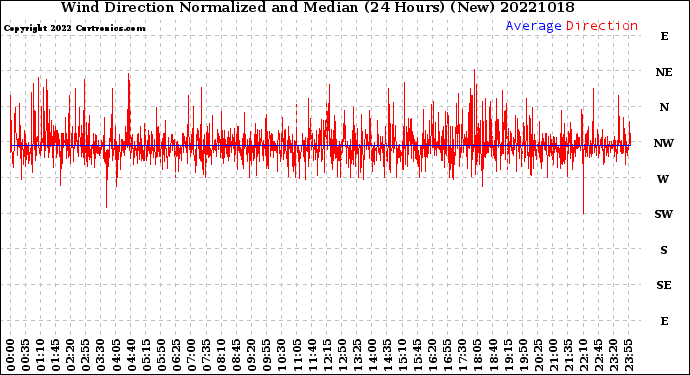This screenshot has width=690, height=375.
Task: Click the 19:50 time label
Action: (x=523, y=355)
